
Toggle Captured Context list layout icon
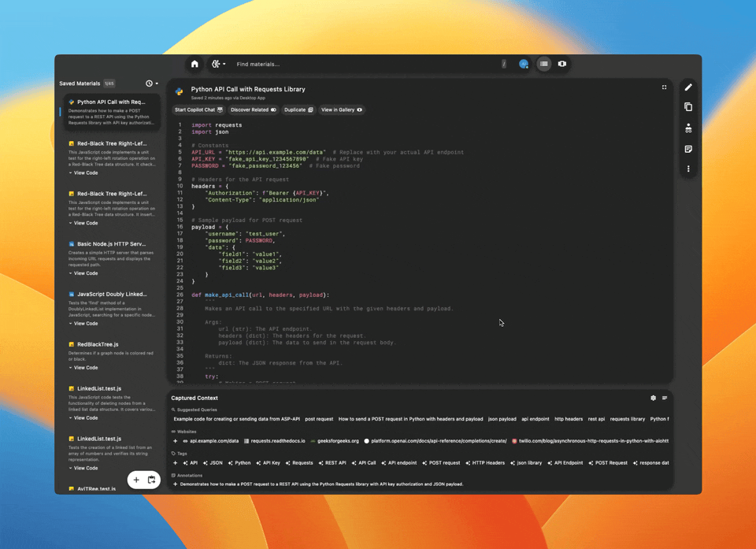665,398
